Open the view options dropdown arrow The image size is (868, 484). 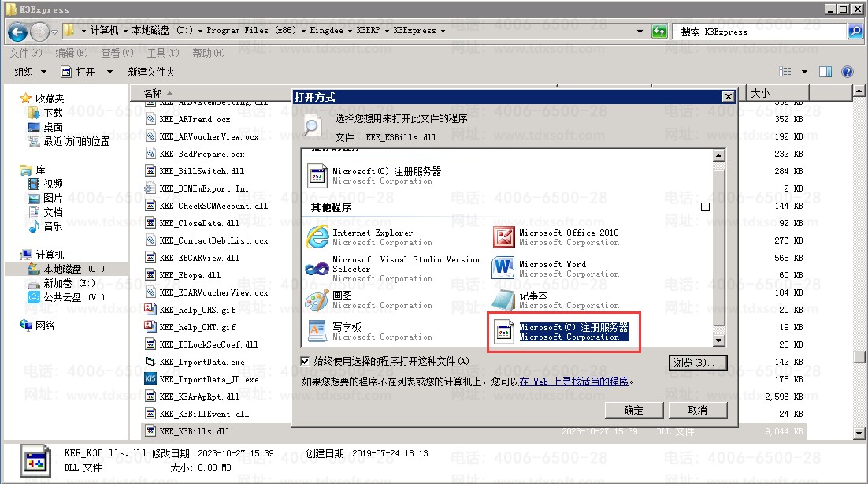tap(804, 72)
